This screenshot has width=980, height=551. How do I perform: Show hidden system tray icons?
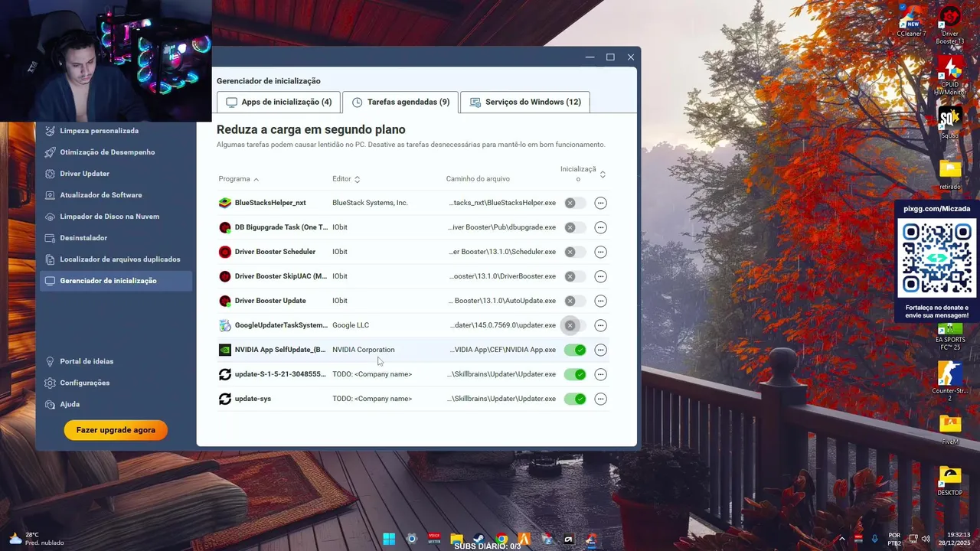[841, 539]
